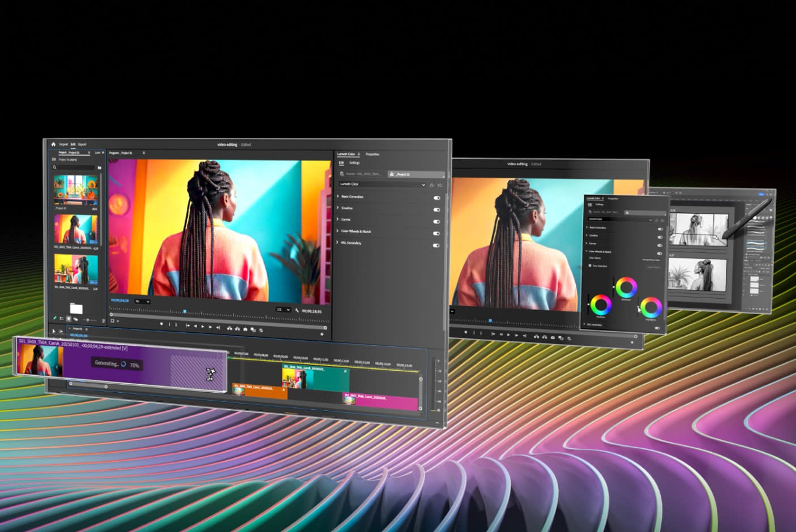Disable the Creative section toggle
Screen dimensions: 796x532
click(x=437, y=209)
